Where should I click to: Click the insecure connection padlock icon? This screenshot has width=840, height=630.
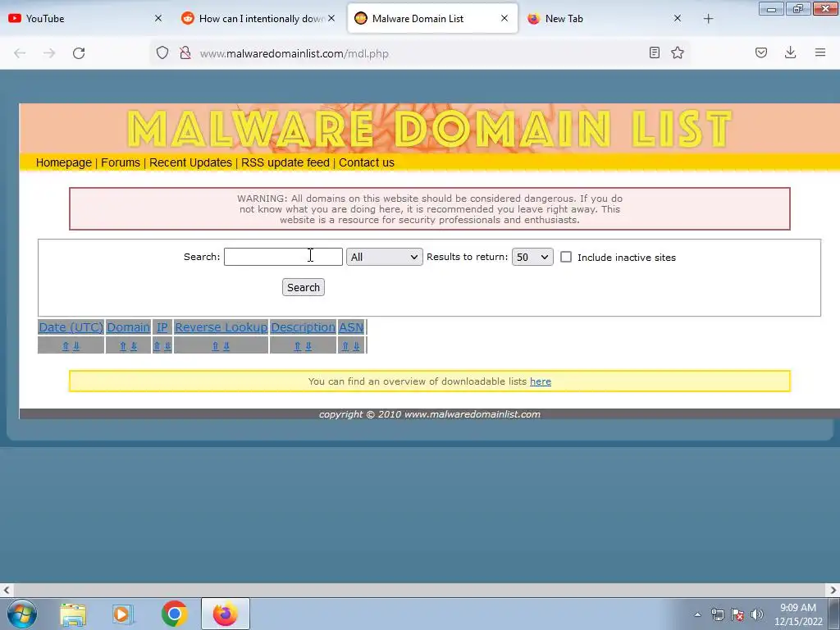click(185, 52)
